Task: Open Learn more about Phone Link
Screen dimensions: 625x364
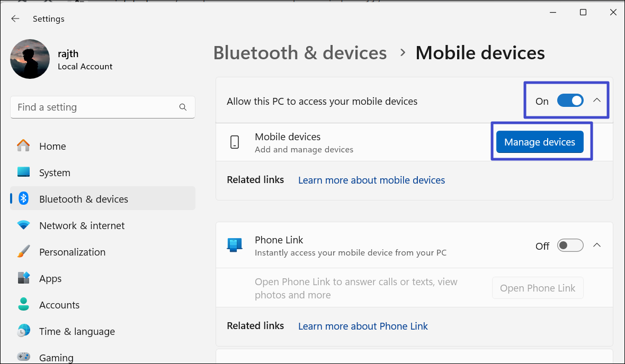Action: 363,326
